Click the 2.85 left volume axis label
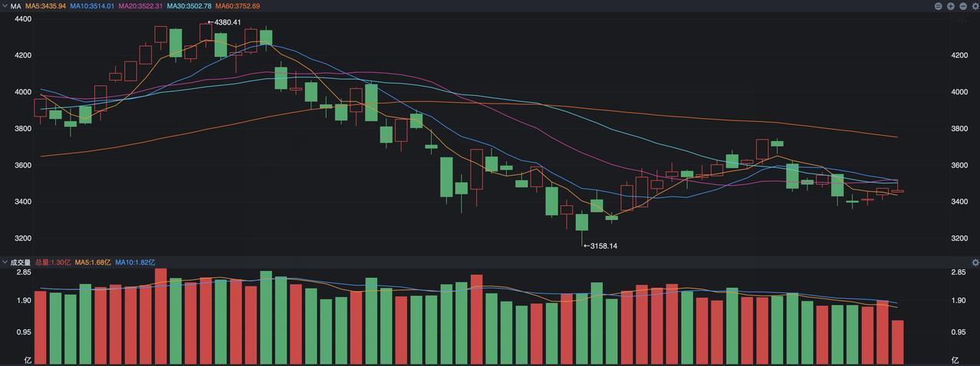980x366 pixels. click(24, 272)
